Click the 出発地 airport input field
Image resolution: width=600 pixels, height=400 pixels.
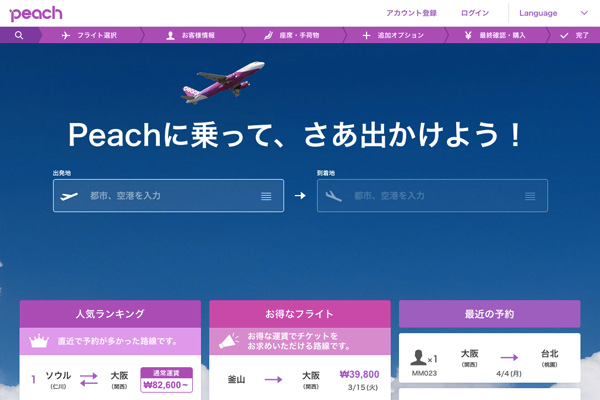point(168,196)
